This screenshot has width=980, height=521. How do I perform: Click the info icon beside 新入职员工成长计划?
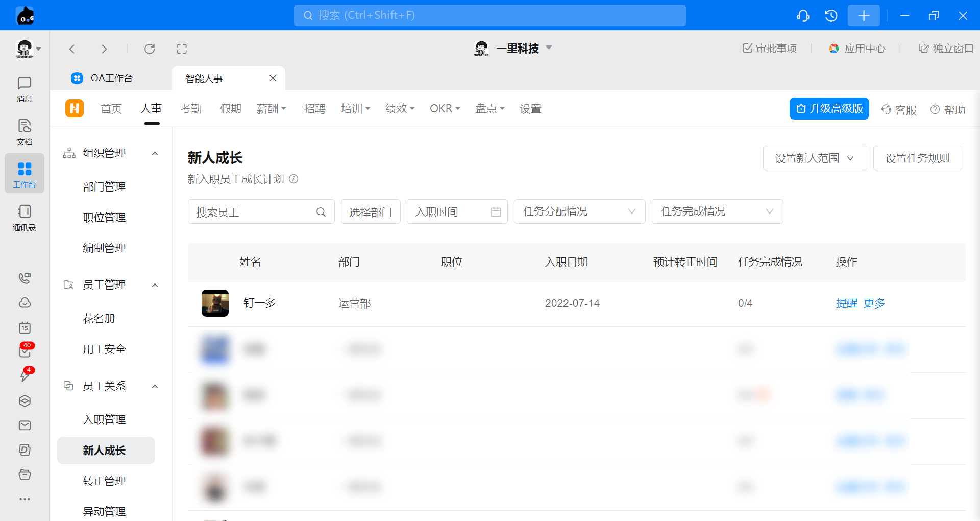(x=293, y=179)
